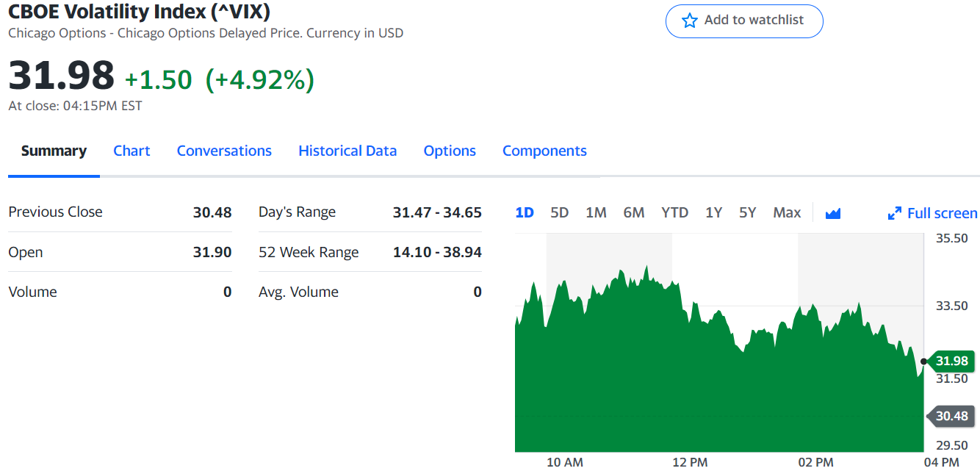
Task: Click the Full screen expand arrows icon
Action: [894, 214]
